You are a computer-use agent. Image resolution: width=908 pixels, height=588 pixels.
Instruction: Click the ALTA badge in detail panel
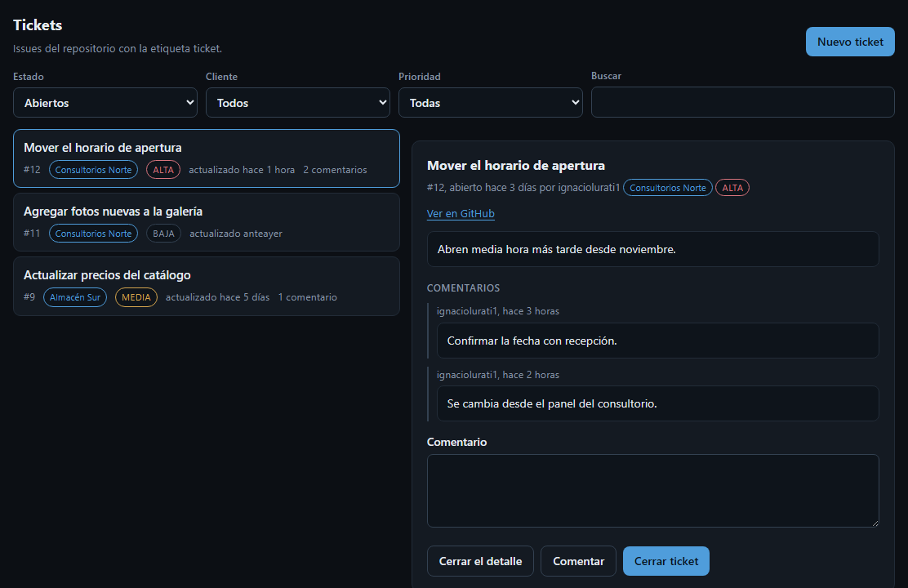coord(732,188)
